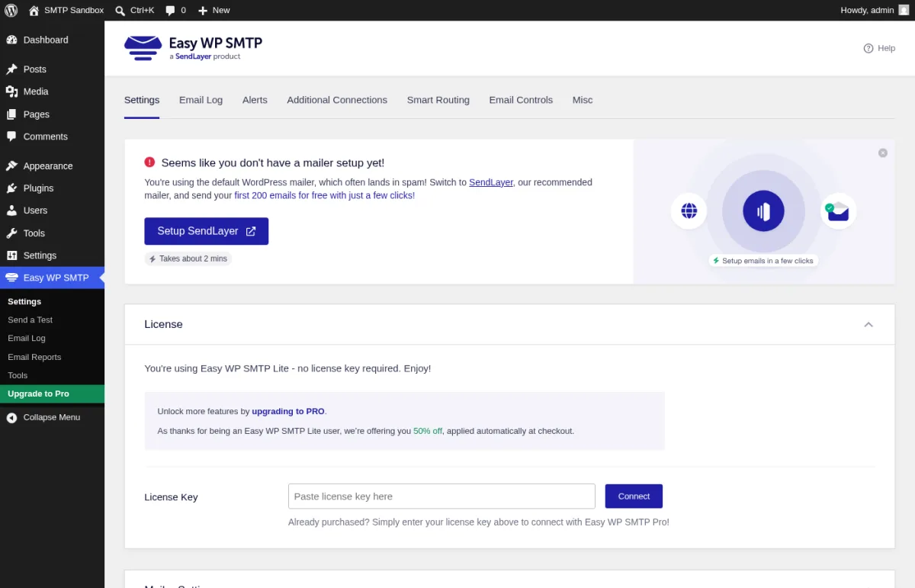Open the WordPress logo menu
The image size is (915, 588).
[x=11, y=10]
